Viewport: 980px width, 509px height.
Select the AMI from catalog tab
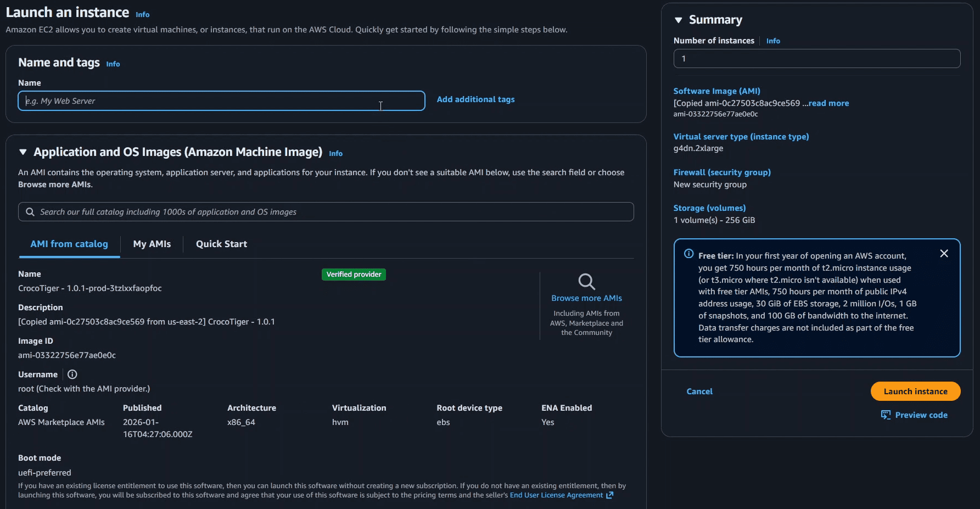pyautogui.click(x=69, y=244)
